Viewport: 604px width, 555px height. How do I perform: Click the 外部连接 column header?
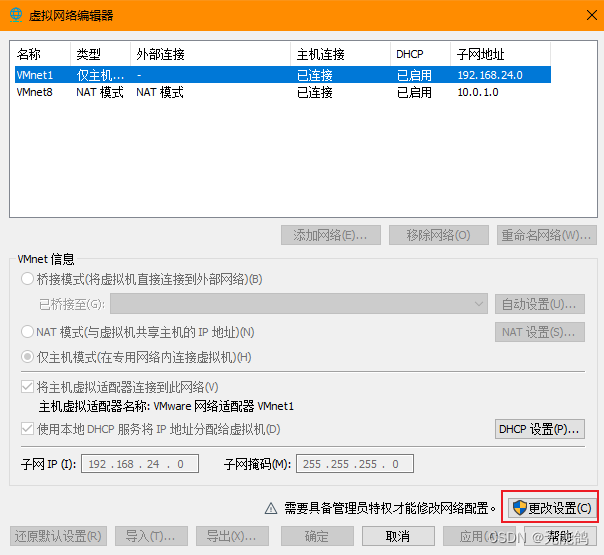point(210,54)
